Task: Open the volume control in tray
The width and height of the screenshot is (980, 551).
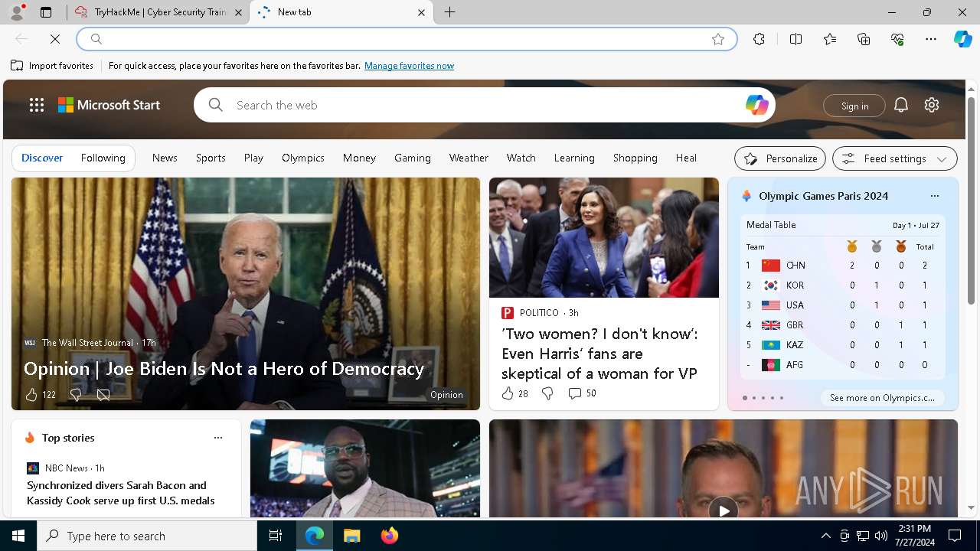Action: 880,536
